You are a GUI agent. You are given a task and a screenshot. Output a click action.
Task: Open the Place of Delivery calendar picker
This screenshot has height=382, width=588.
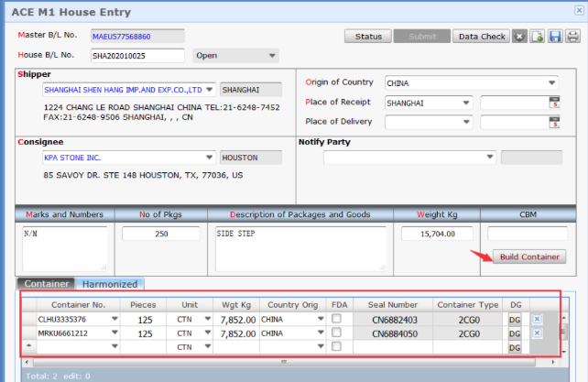pyautogui.click(x=554, y=122)
